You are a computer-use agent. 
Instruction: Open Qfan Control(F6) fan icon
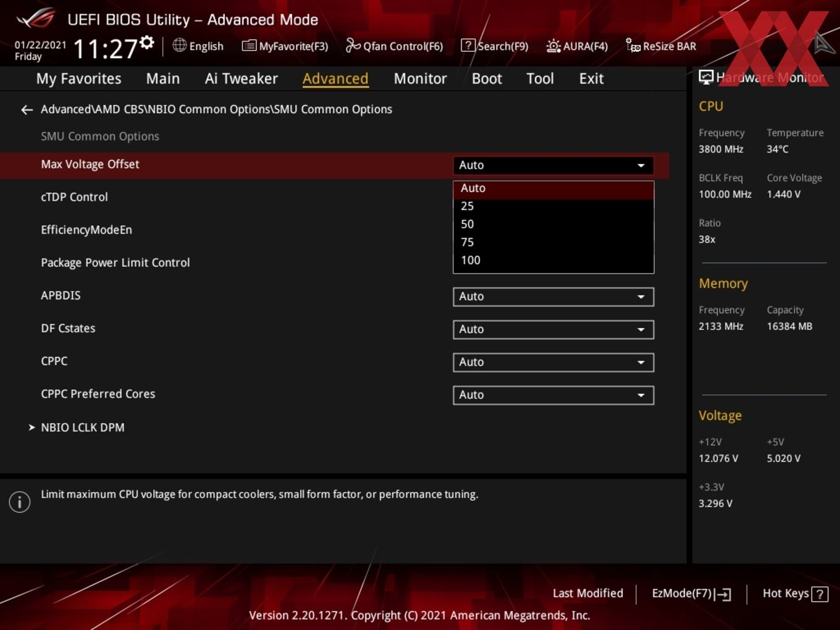click(x=353, y=45)
